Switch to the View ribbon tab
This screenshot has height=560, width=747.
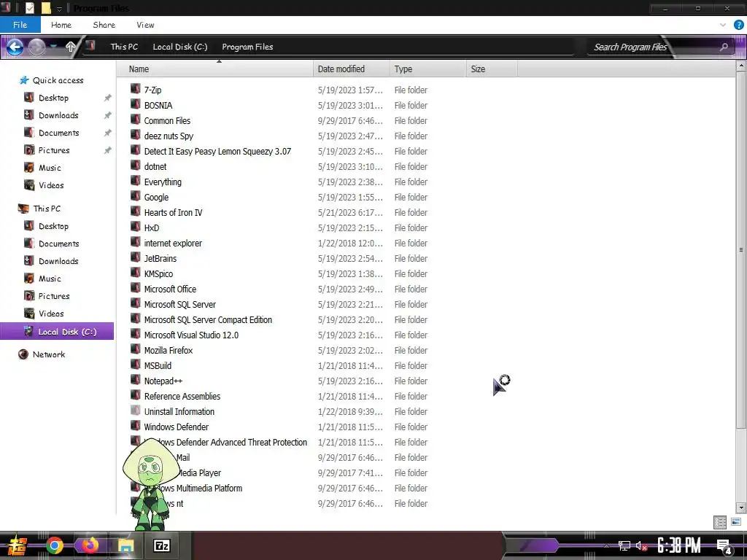145,25
